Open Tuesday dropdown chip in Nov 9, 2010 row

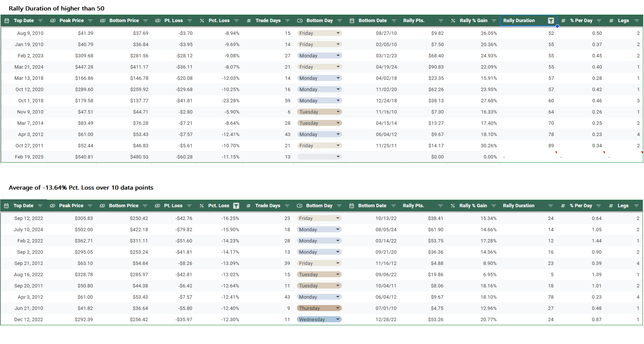pyautogui.click(x=319, y=112)
